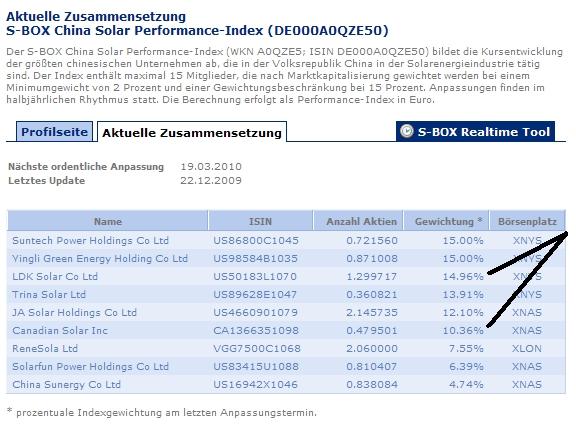Click the page heading S-BOX China Solar Performance-Index

coord(197,30)
